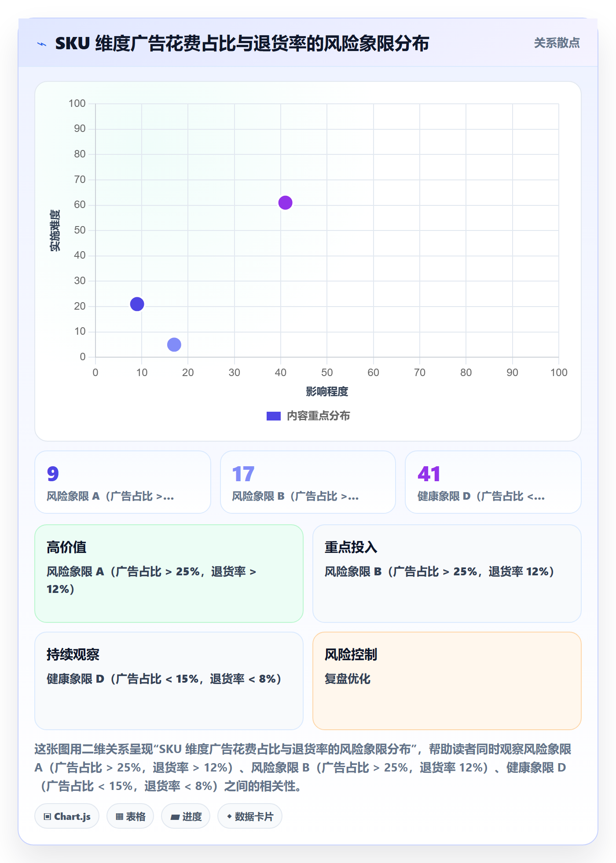The image size is (616, 863).
Task: Open the stat card showing 17
Action: (x=308, y=482)
